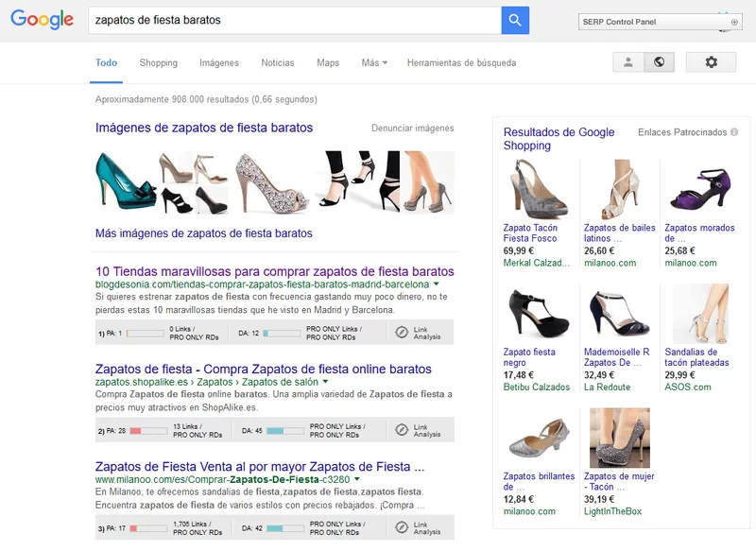Open the Más dropdown menu
756x551 pixels.
point(374,62)
